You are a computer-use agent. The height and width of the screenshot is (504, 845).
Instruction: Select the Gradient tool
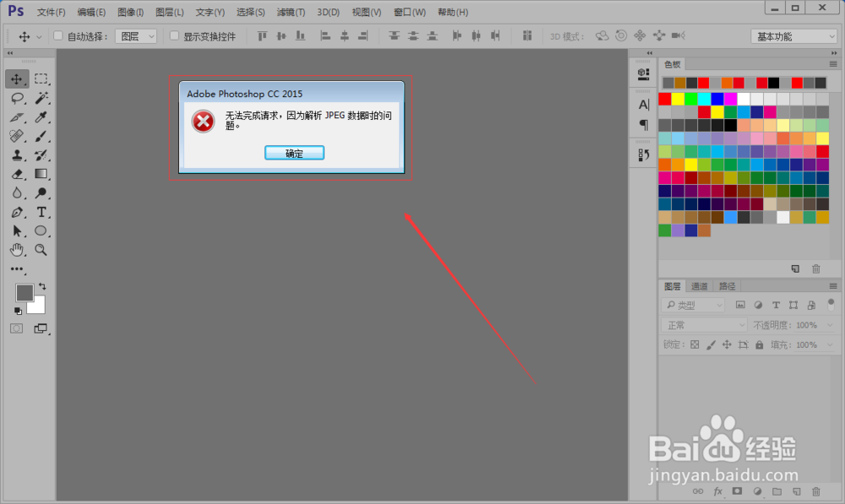coord(41,174)
